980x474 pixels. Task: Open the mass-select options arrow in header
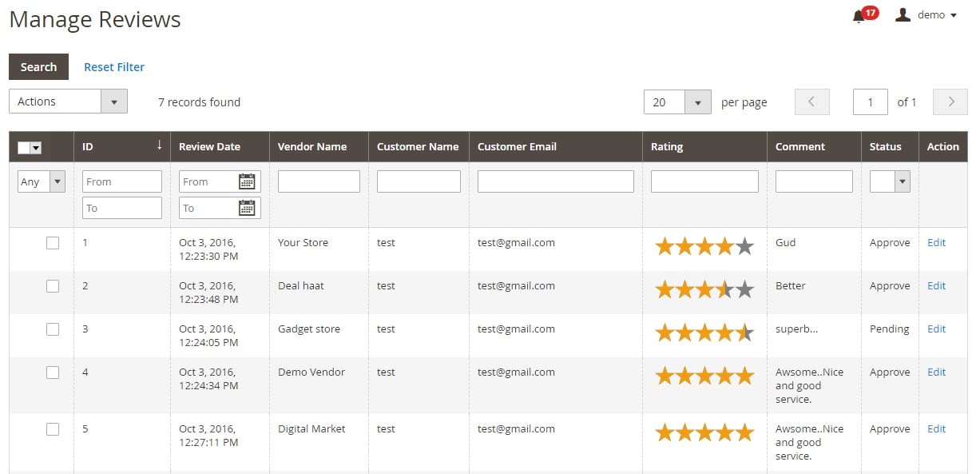point(36,148)
